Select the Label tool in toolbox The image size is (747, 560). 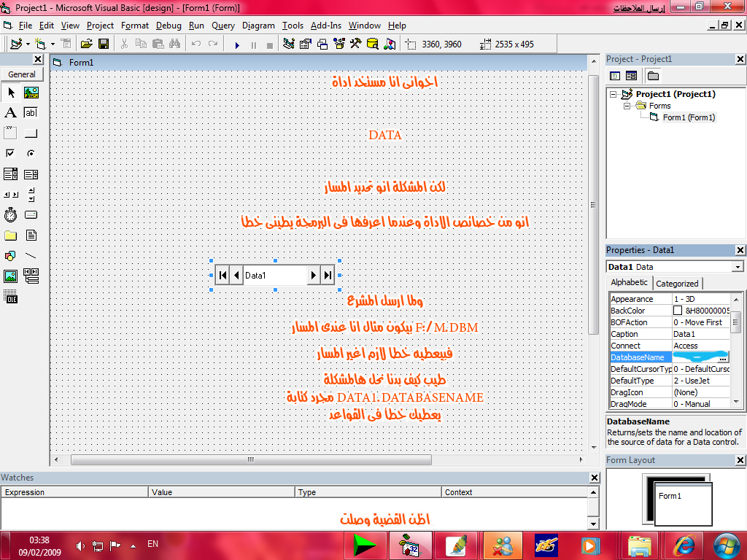10,113
